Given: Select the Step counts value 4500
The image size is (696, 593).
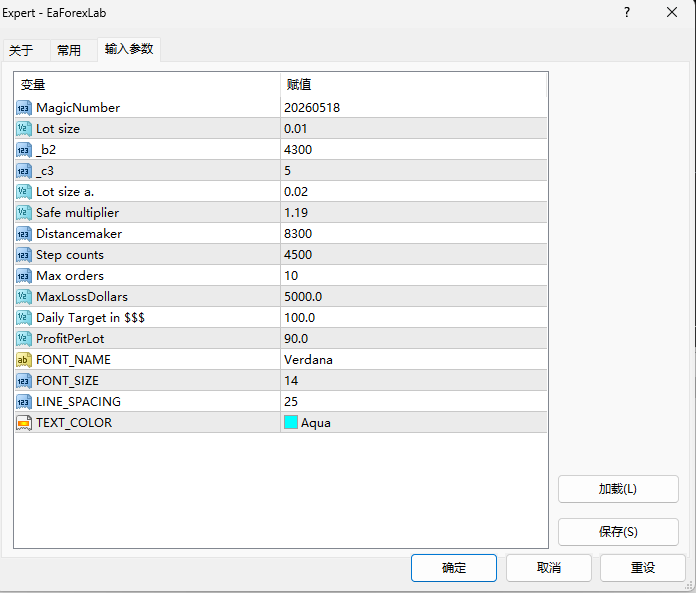Looking at the screenshot, I should (x=298, y=255).
